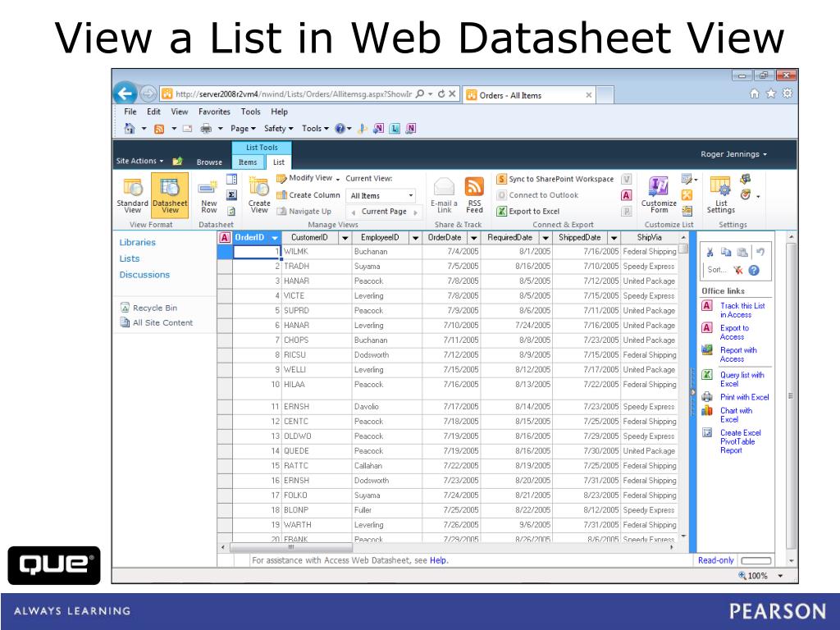
Task: Click Connect to Outlook
Action: tap(538, 195)
